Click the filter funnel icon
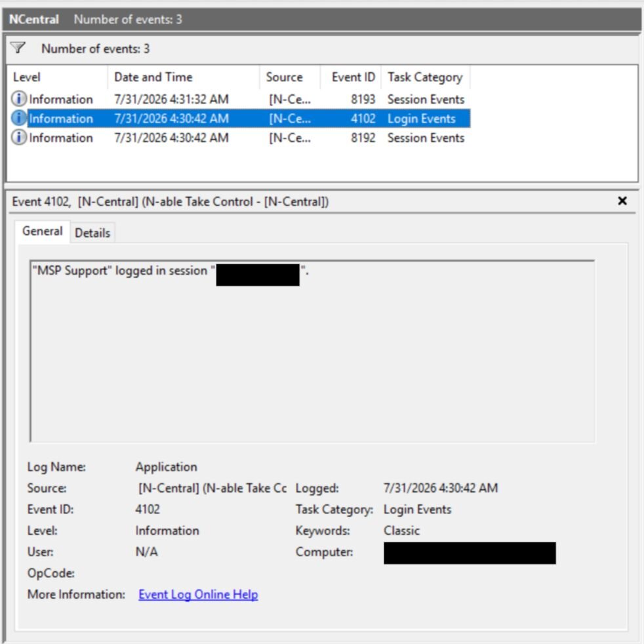Viewport: 644px width, 644px height. tap(18, 48)
